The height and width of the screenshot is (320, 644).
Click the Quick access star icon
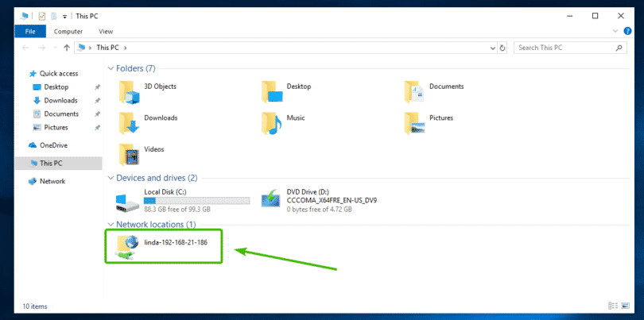[x=33, y=74]
